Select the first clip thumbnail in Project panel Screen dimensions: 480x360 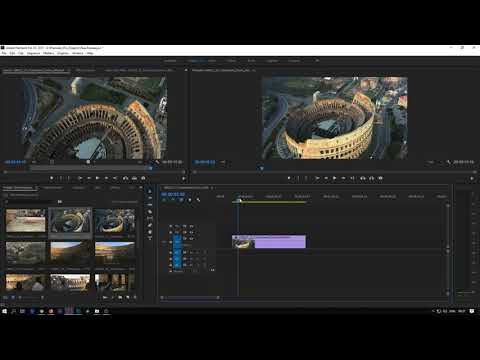click(x=26, y=220)
